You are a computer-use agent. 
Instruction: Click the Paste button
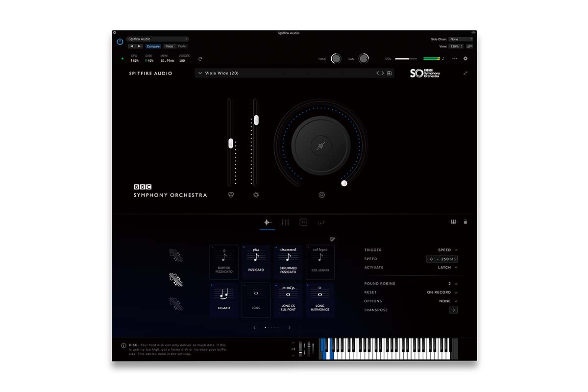tap(182, 46)
